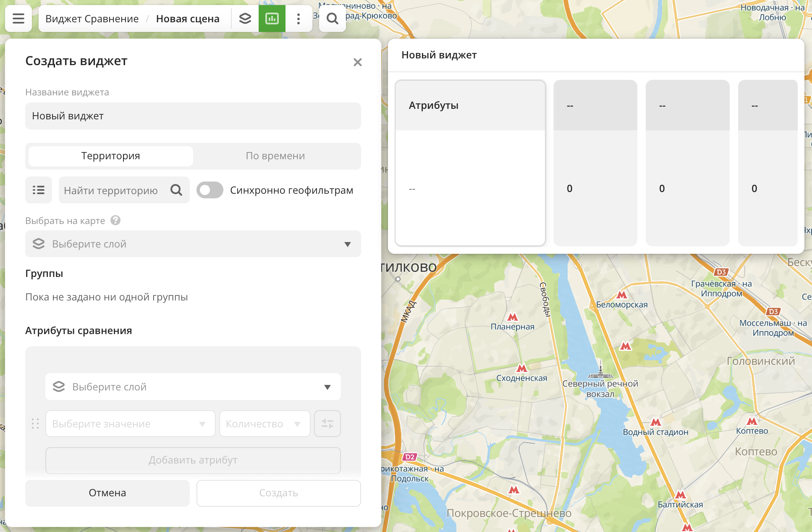This screenshot has height=532, width=812.
Task: Switch to the По времени tab
Action: point(275,156)
